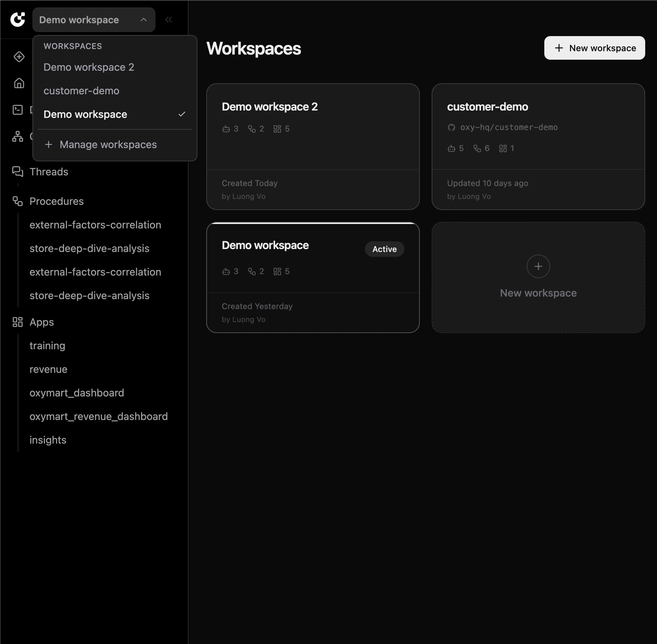Click the robot agents icon on Demo workspace 2
The width and height of the screenshot is (657, 644).
226,129
